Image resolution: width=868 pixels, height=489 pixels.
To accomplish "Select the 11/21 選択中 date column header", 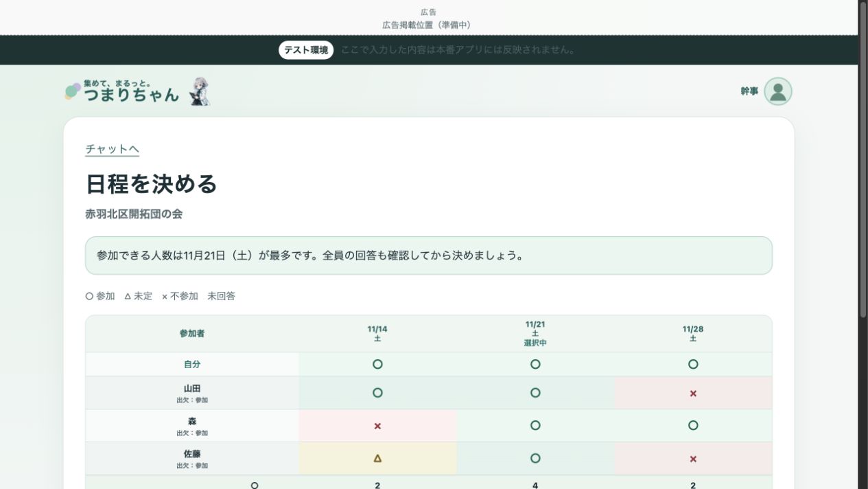I will pos(535,334).
